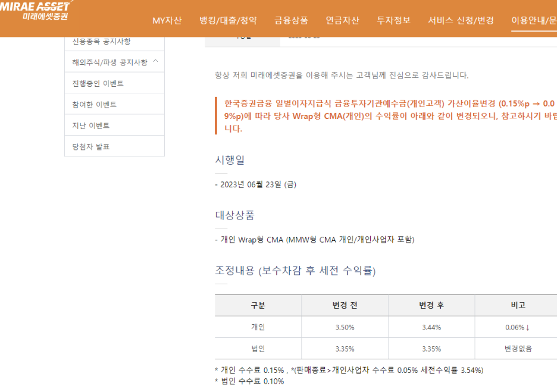Click the 3.44% cell
This screenshot has height=392, width=557.
431,327
